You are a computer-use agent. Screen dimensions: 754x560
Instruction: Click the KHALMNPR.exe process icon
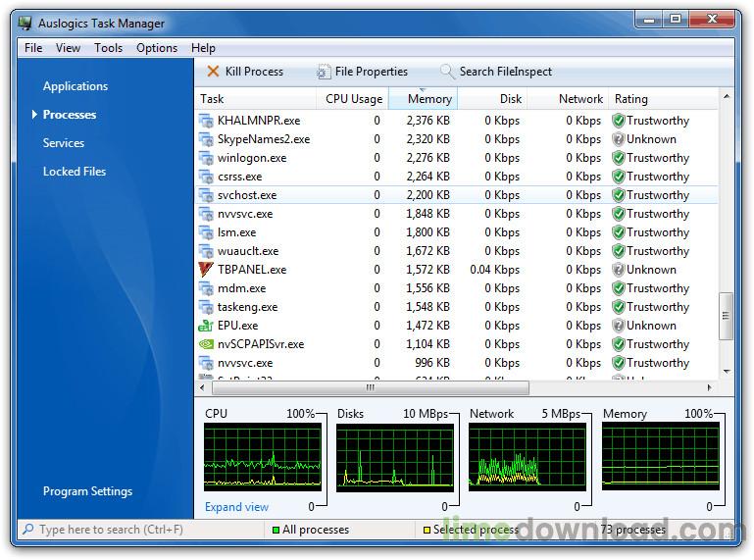click(x=206, y=121)
